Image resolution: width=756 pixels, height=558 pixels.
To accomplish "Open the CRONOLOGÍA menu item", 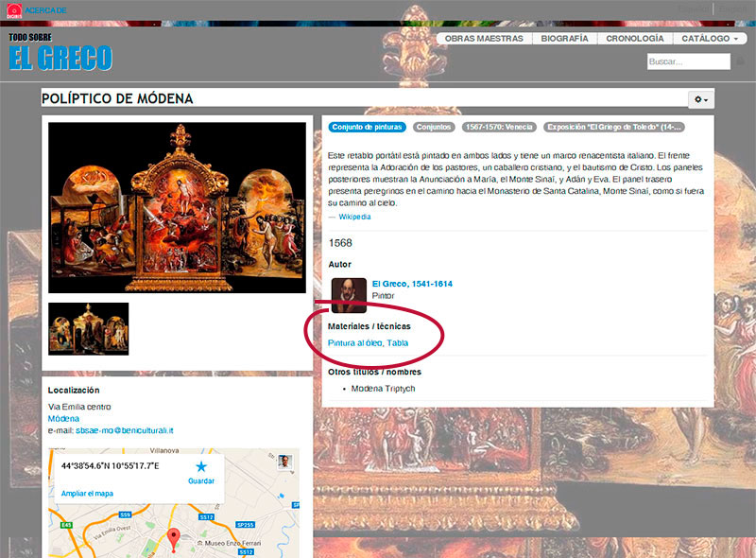I will pyautogui.click(x=634, y=38).
